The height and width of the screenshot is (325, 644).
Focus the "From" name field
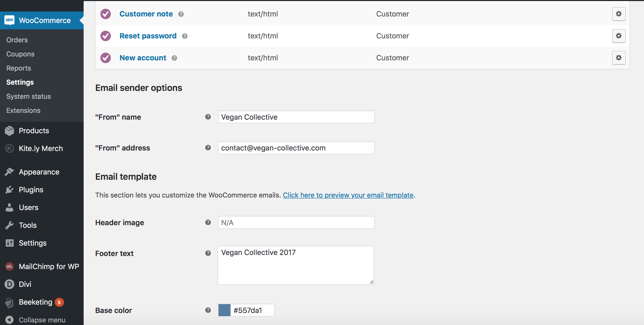pos(296,117)
